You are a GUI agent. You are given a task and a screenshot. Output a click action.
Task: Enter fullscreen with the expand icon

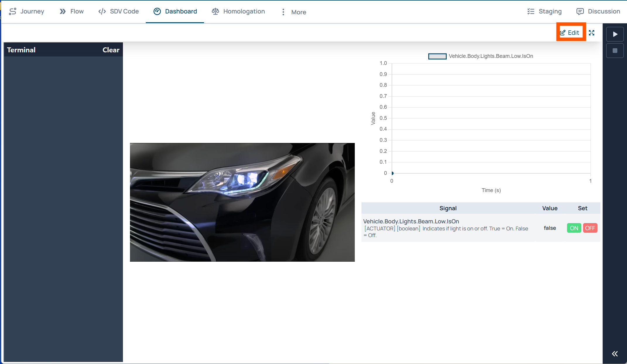pos(592,33)
